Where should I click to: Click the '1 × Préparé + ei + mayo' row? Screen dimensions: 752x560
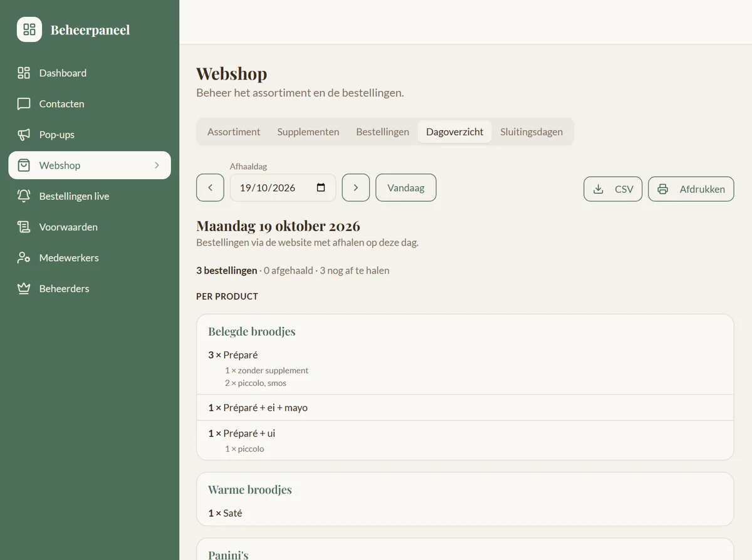click(465, 407)
